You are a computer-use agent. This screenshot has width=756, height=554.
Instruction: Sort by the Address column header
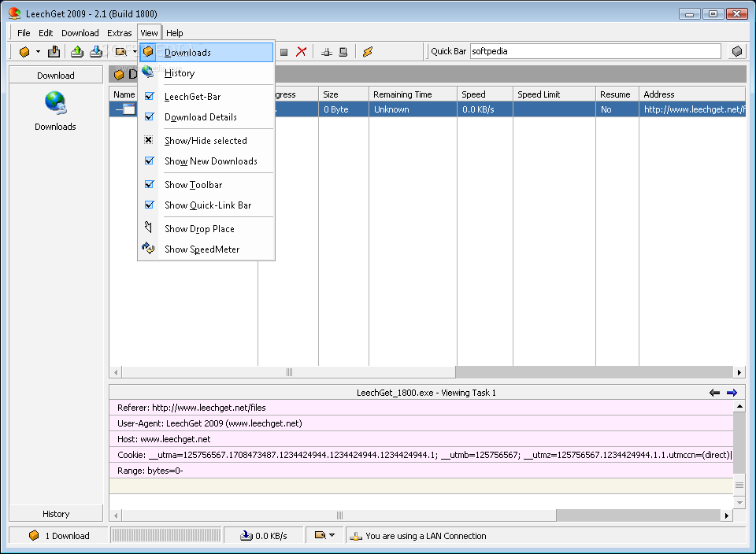pos(692,94)
